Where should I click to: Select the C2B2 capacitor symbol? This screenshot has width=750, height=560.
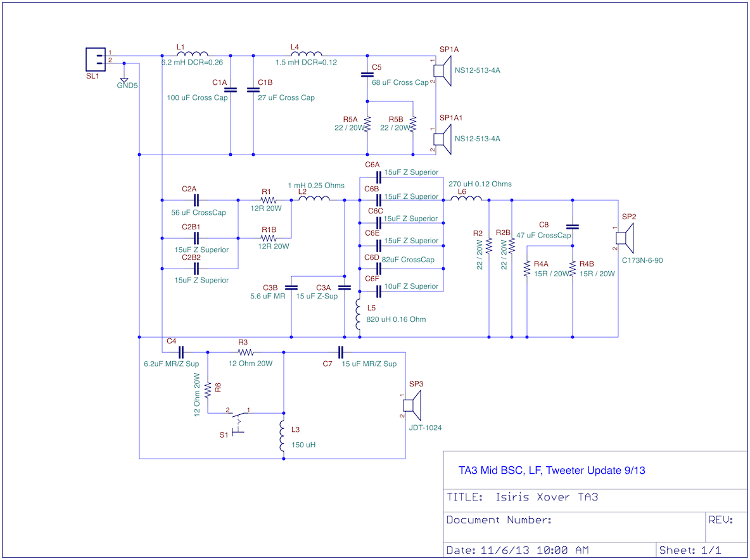tap(196, 268)
